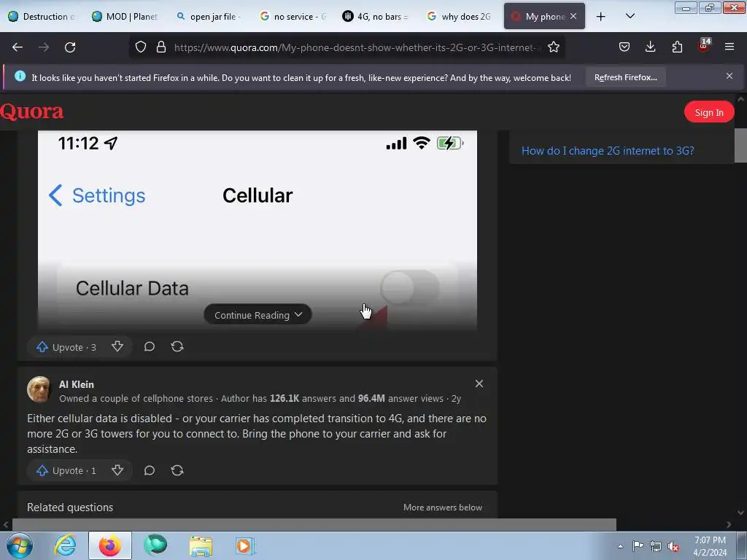
Task: Dismiss the Firefox refresh notification bar
Action: [729, 76]
